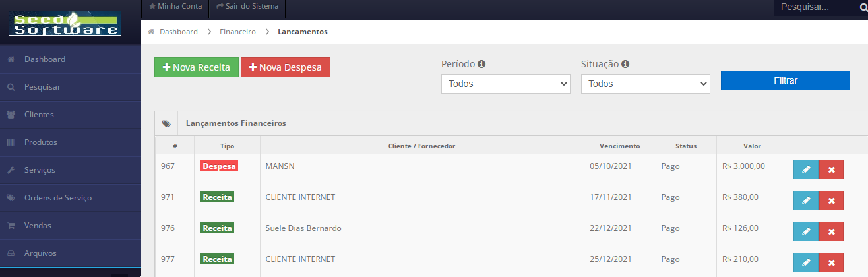Viewport: 868px width, 277px height.
Task: Click the value R$ 380,00
Action: pos(741,197)
